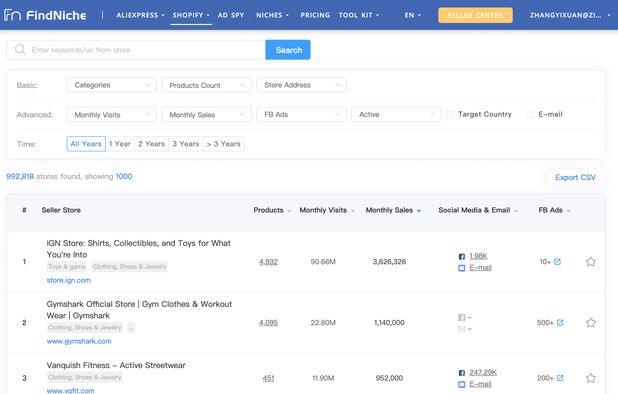Sort by Monthly Sales arrow
The image size is (618, 394).
419,211
